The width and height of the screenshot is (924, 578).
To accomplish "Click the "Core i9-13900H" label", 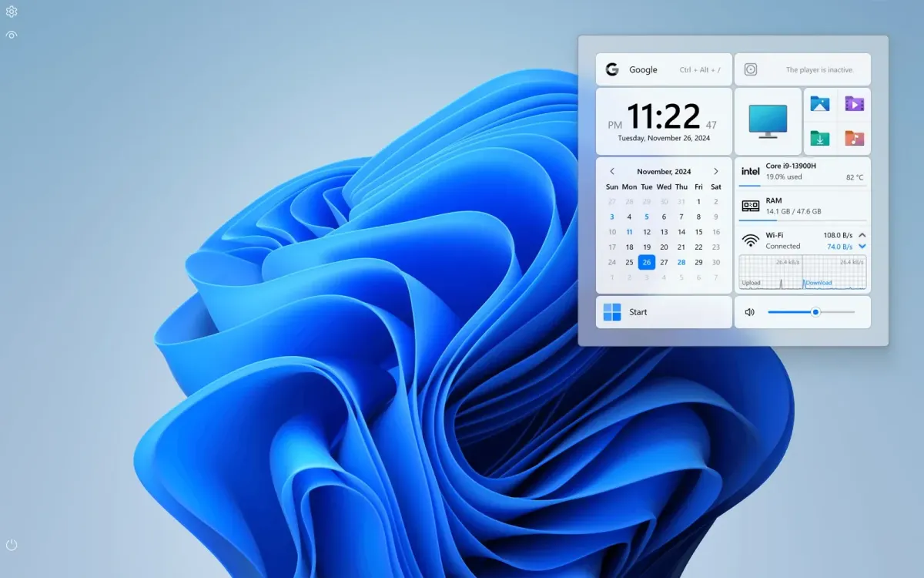I will [x=791, y=166].
